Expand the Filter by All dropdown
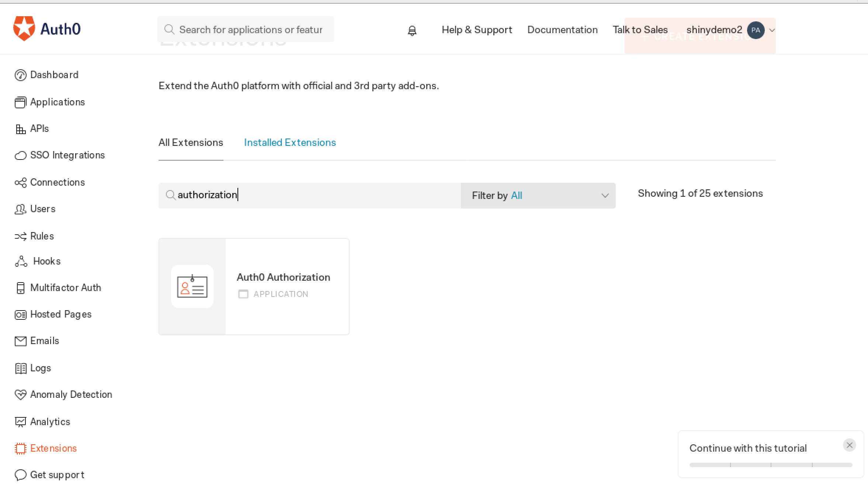Viewport: 868px width, 487px height. [538, 196]
